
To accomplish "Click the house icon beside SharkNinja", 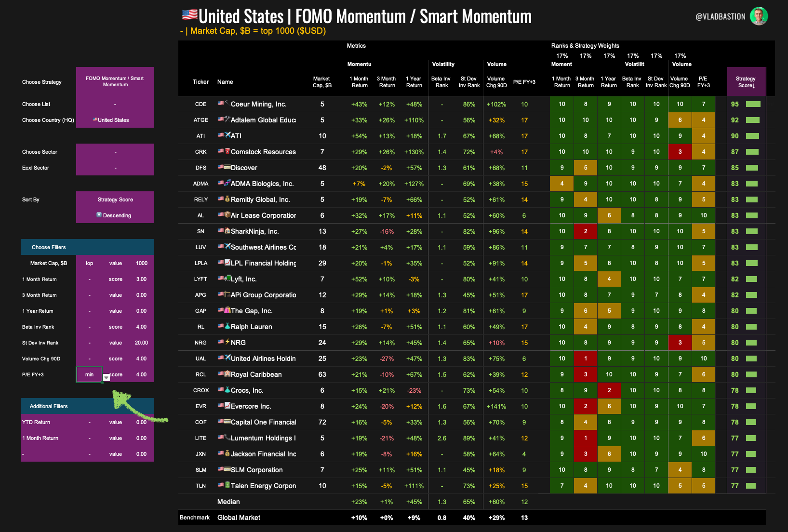I will 227,230.
